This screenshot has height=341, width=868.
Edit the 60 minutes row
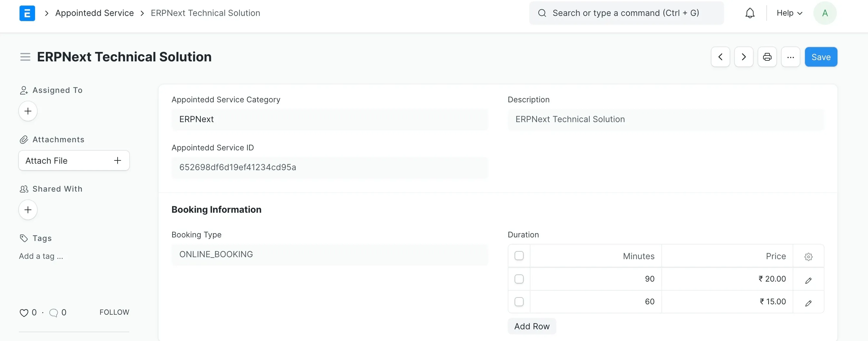tap(808, 303)
